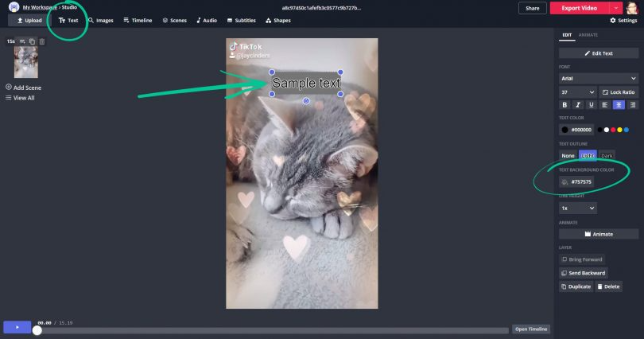Viewport: 644px width, 339px height.
Task: Pick the red text color swatch
Action: (x=612, y=129)
